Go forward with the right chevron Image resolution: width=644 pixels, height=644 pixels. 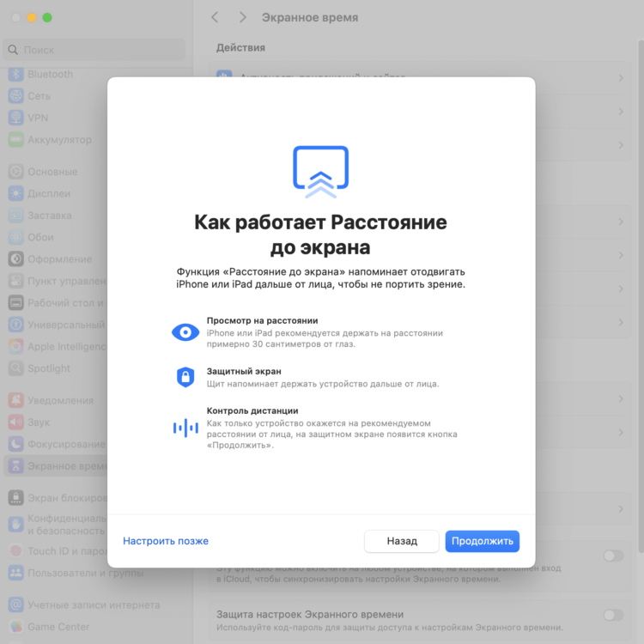point(243,17)
